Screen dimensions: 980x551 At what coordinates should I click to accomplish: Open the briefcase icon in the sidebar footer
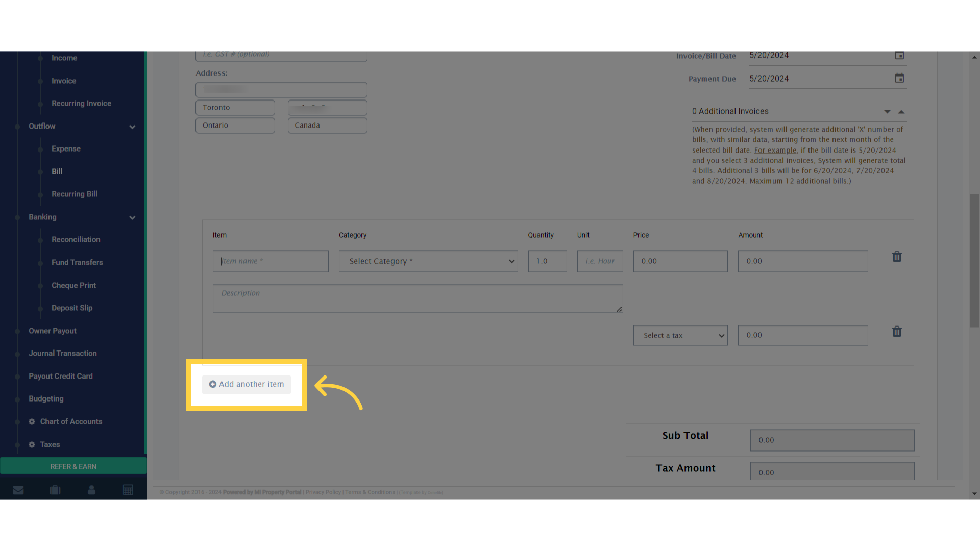coord(55,490)
